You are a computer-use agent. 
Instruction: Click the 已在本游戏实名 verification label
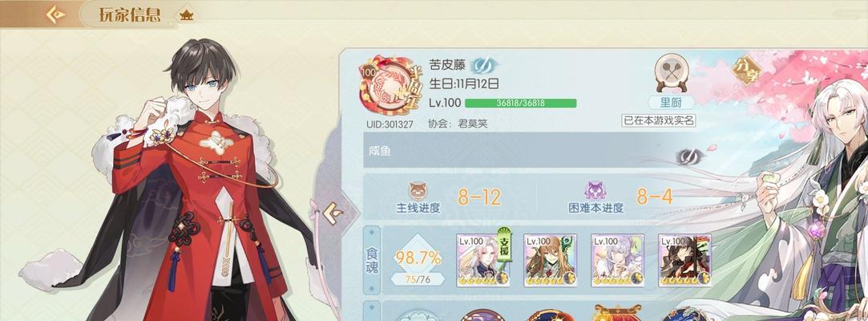[658, 120]
